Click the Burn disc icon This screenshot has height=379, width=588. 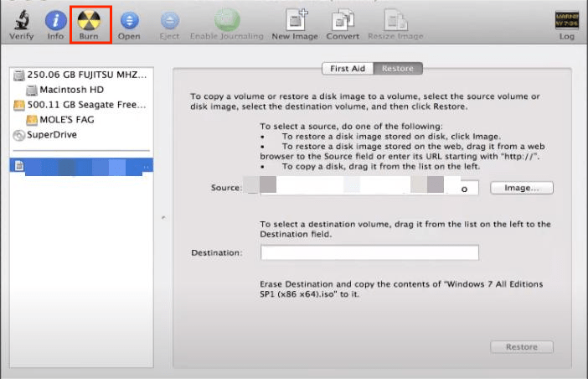pos(89,21)
